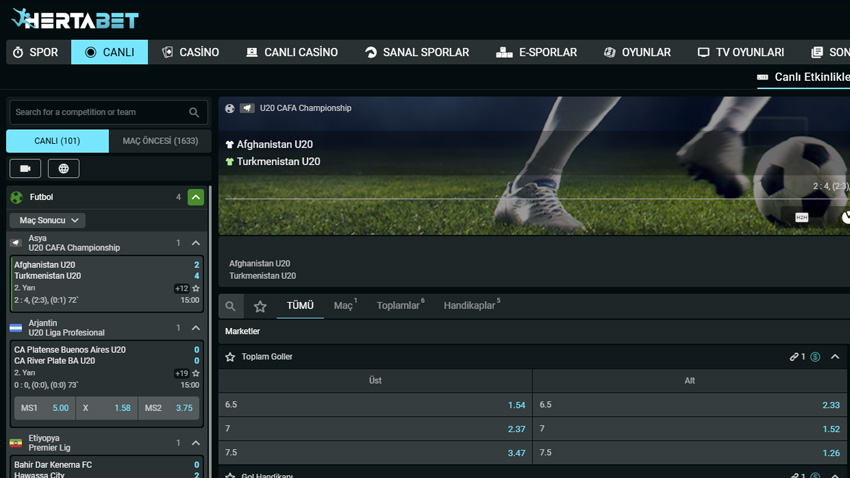Click the sidebar vertical scrollbar
Screen dimensions: 850x478
[210, 331]
